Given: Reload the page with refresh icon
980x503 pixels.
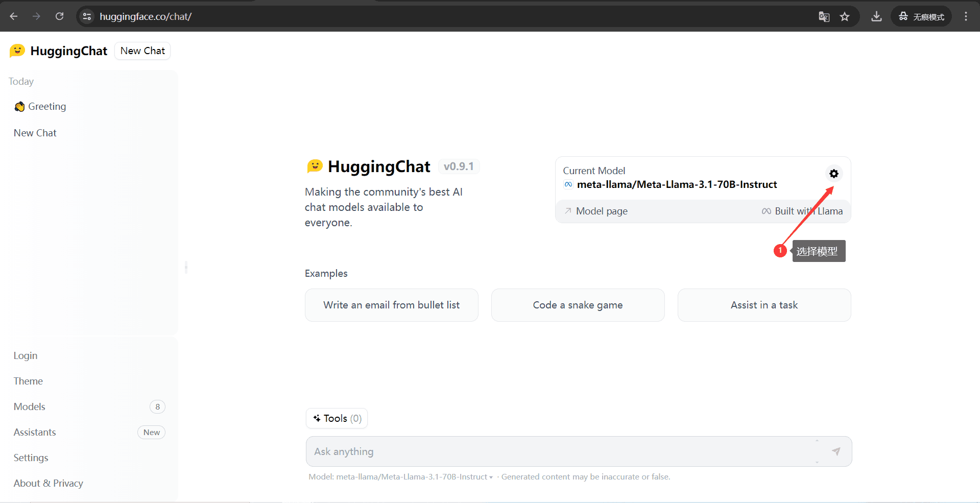Looking at the screenshot, I should [59, 16].
